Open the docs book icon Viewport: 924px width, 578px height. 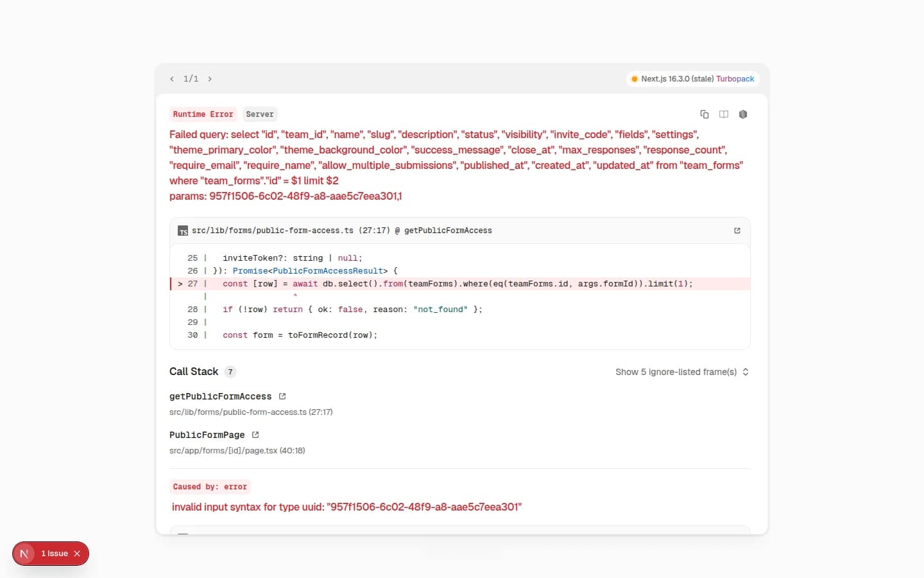(x=724, y=114)
